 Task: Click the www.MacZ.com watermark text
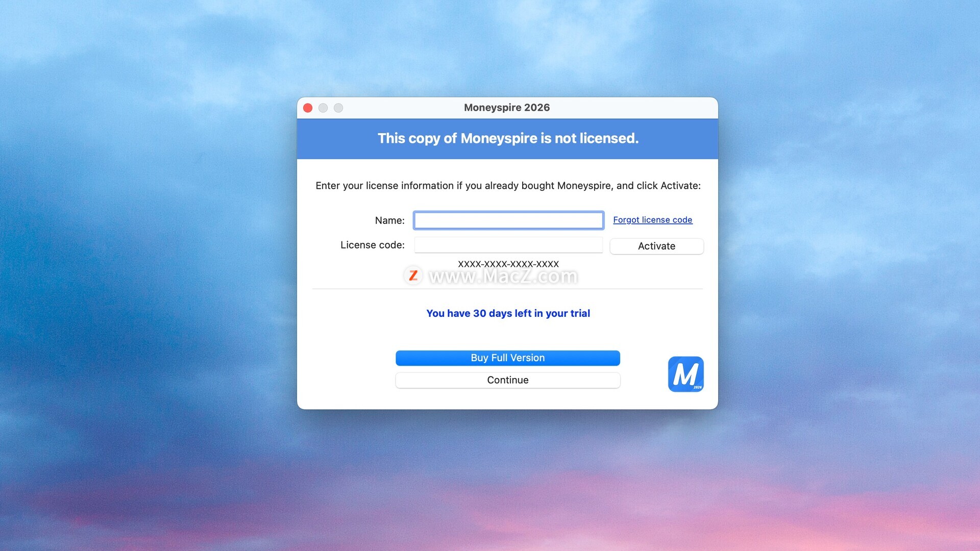click(x=503, y=277)
